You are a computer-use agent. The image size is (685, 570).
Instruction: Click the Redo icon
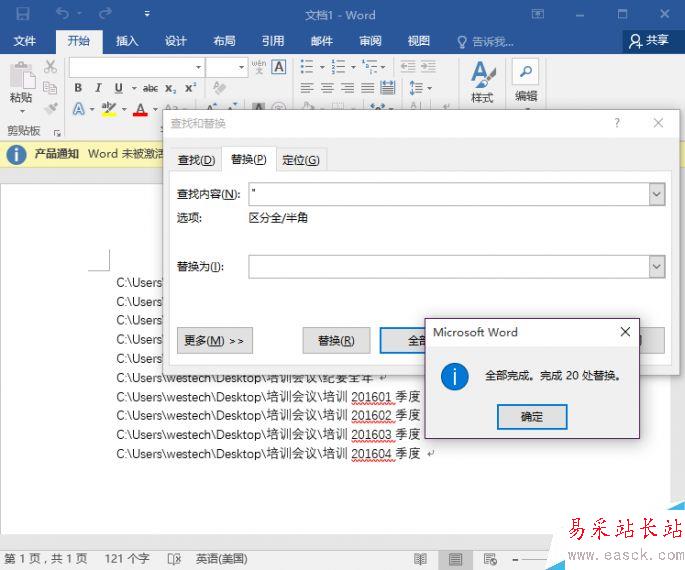tap(105, 14)
